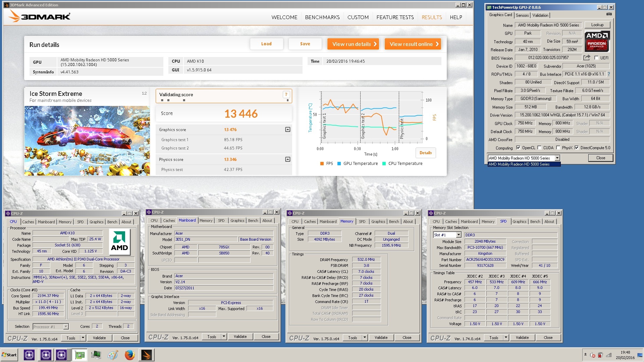Toggle the DirectCompute 5.0 checkbox
This screenshot has width=644, height=362.
pos(577,147)
